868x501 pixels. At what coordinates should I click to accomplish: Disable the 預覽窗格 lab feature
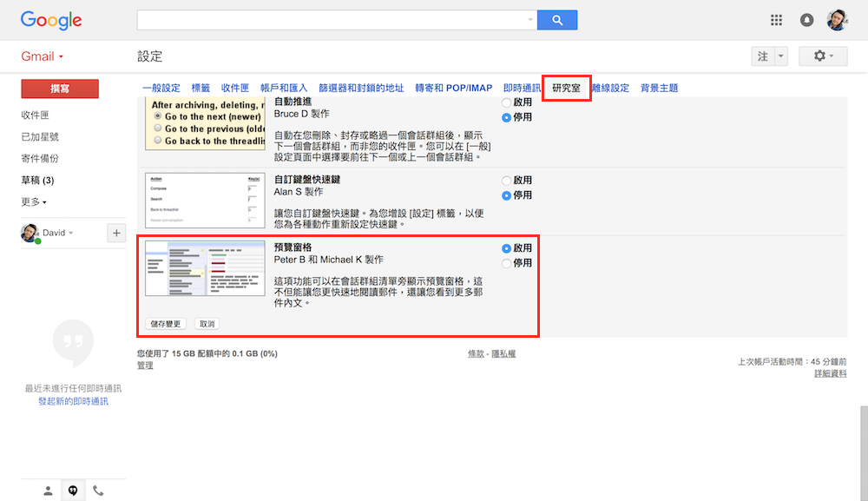tap(507, 263)
